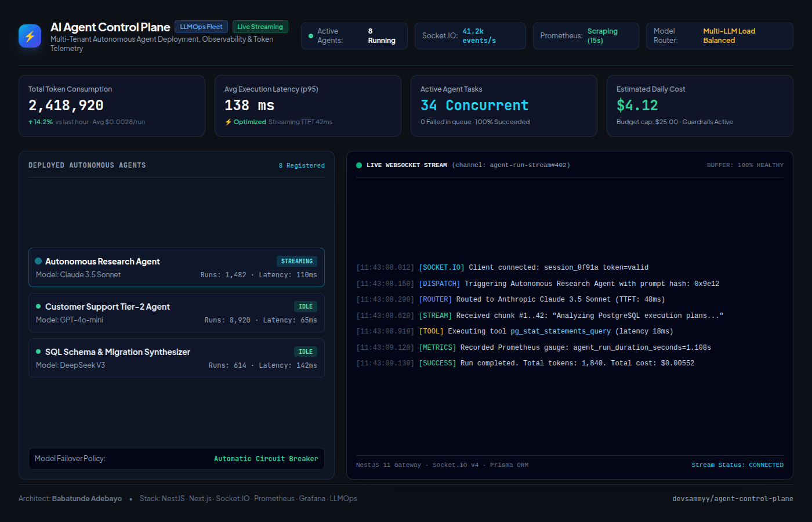Select the 138 ms latency value
The height and width of the screenshot is (522, 812).
(249, 106)
